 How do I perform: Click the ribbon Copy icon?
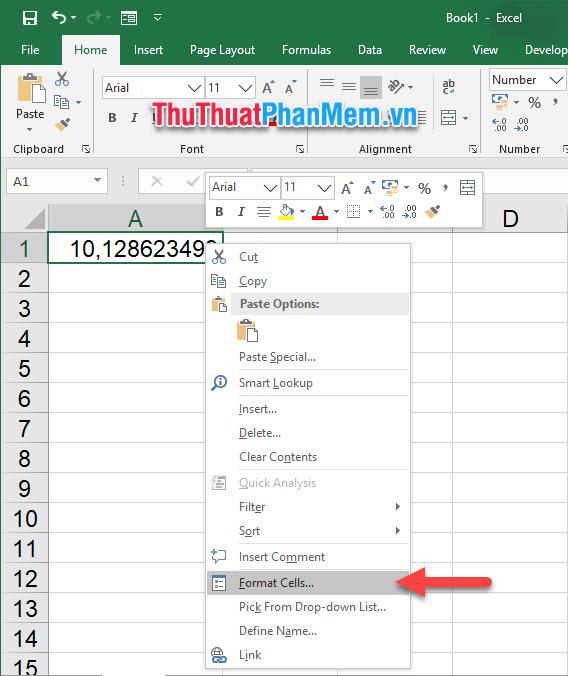[x=61, y=102]
